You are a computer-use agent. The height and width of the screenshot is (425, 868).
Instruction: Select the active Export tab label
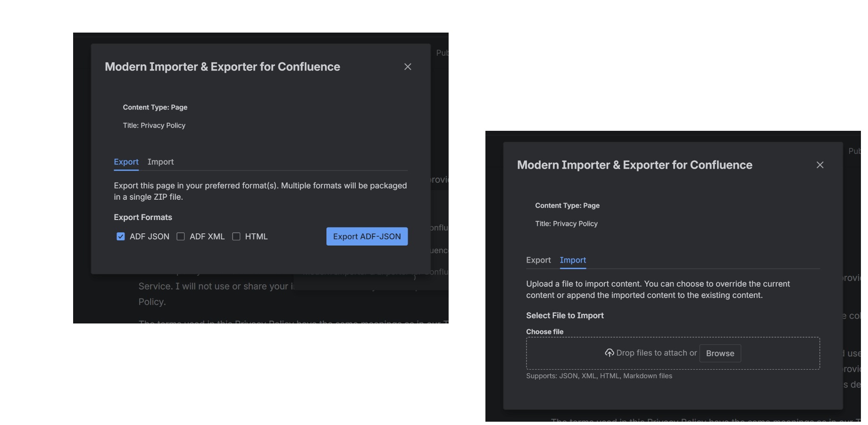coord(126,161)
